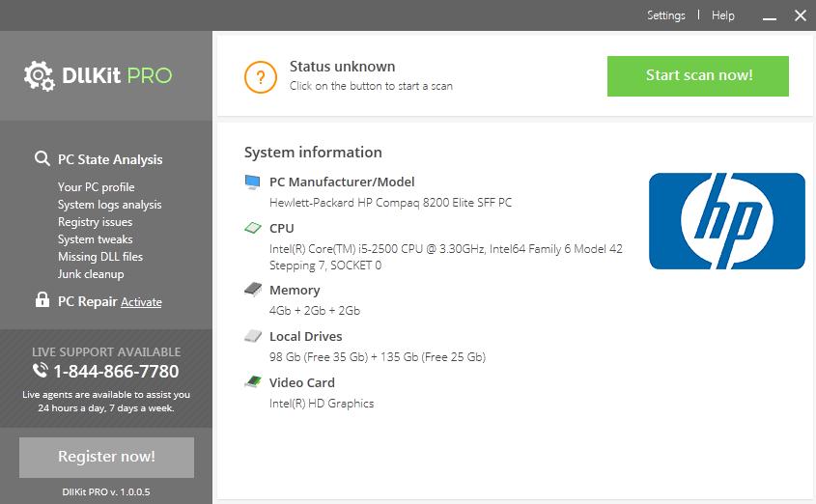Click the HP manufacturer logo image

(x=726, y=221)
